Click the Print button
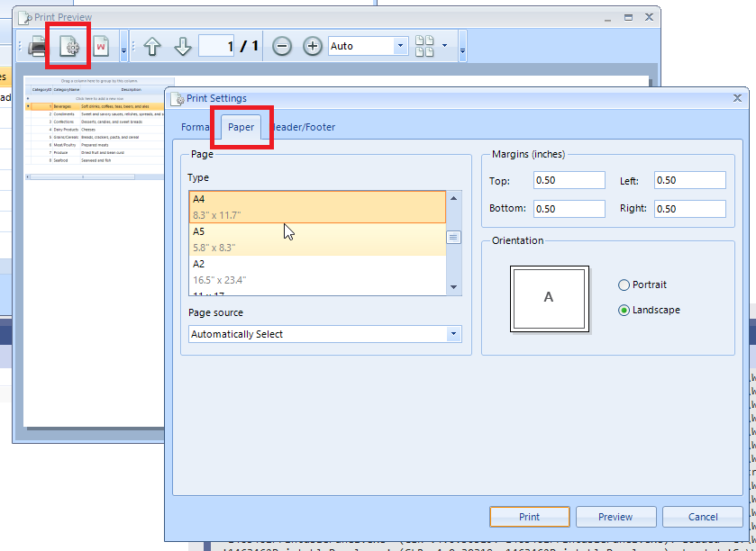 click(530, 517)
